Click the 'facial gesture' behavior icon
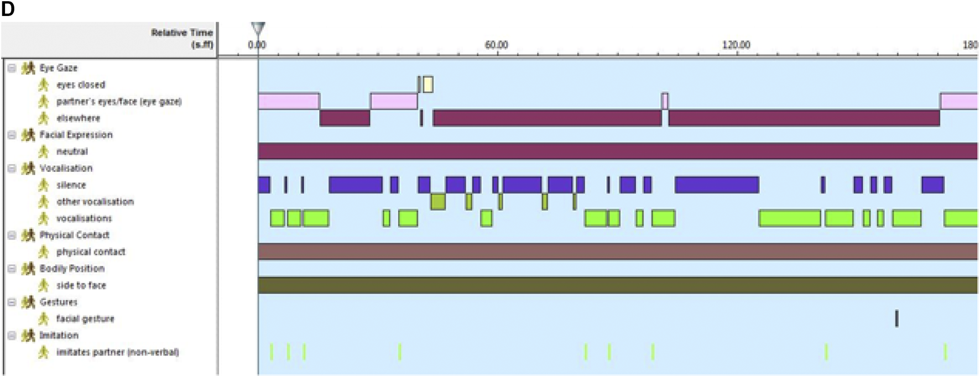 click(43, 319)
